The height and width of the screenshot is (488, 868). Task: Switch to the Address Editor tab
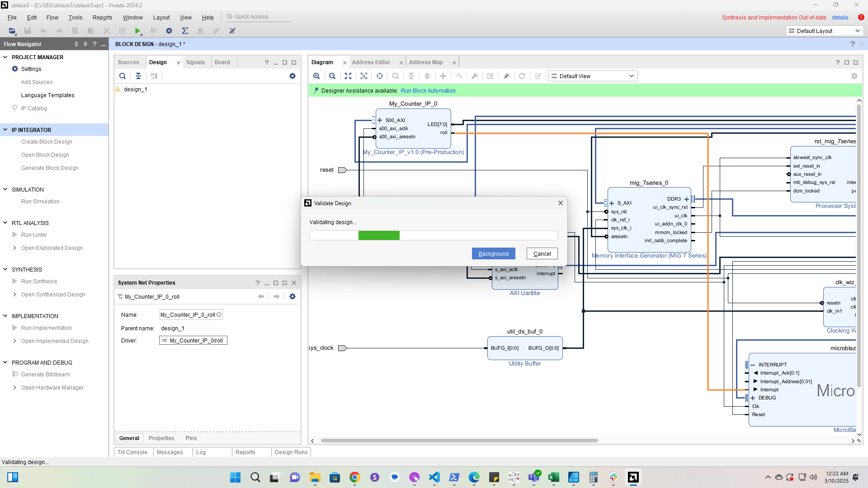pos(371,62)
